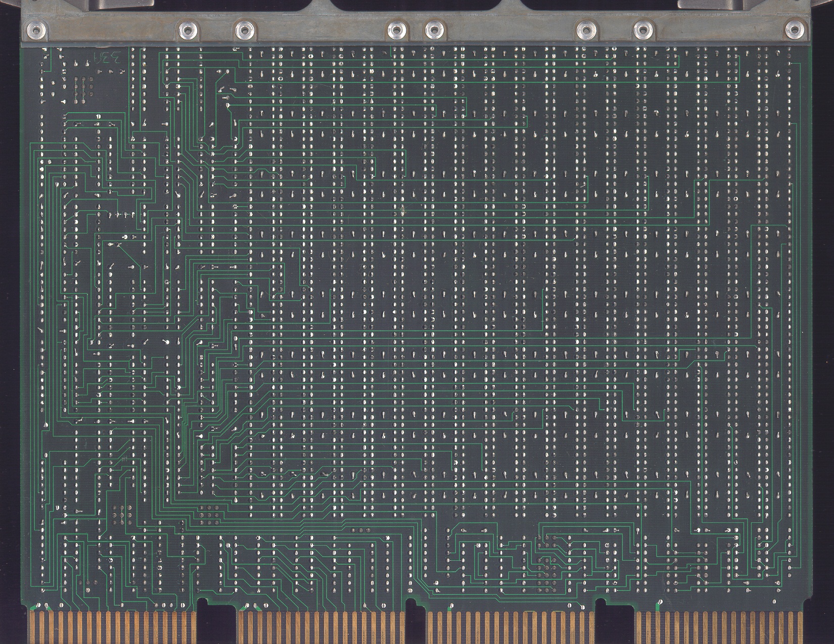Click the third rivet from the left
This screenshot has height=644, width=834.
click(x=245, y=30)
